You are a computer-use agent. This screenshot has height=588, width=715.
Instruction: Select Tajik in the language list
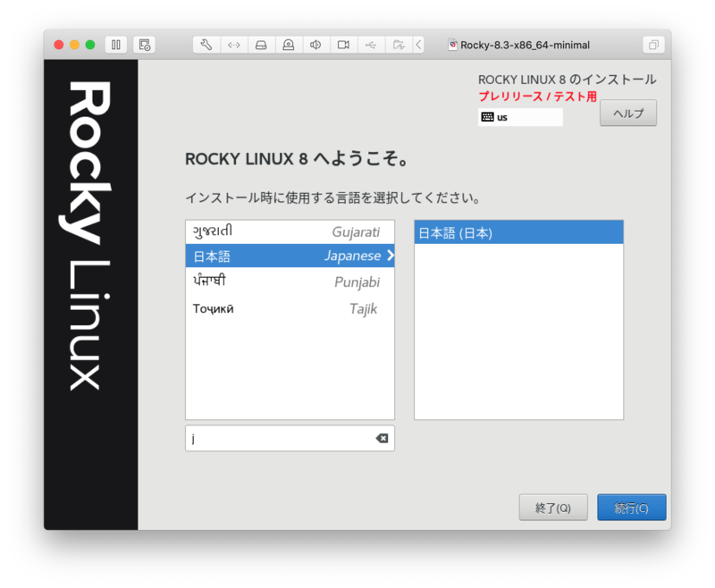coord(290,308)
